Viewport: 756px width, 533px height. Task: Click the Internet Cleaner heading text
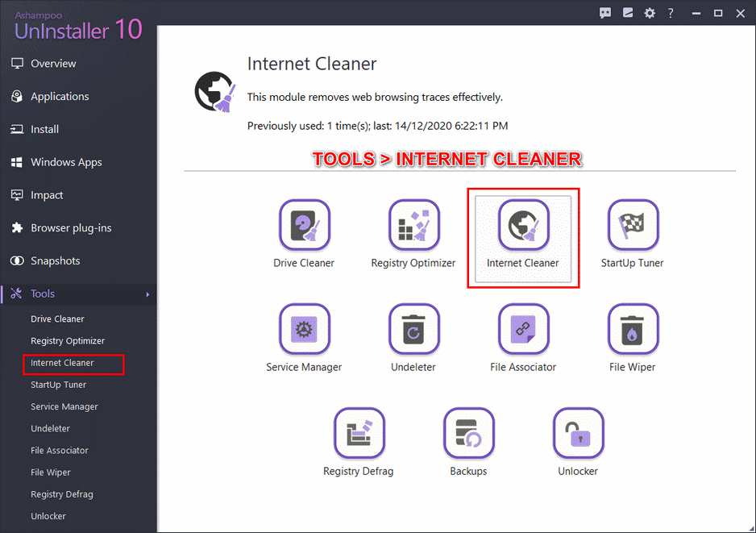pyautogui.click(x=311, y=64)
